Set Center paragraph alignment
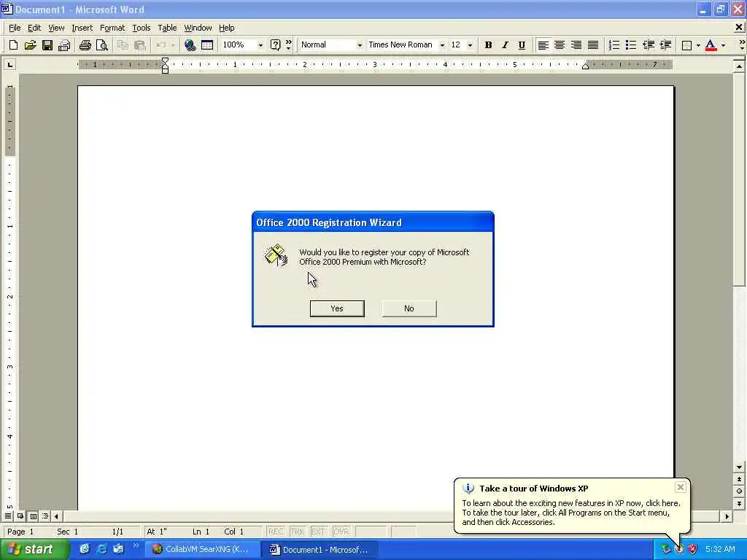The image size is (747, 560). click(560, 45)
